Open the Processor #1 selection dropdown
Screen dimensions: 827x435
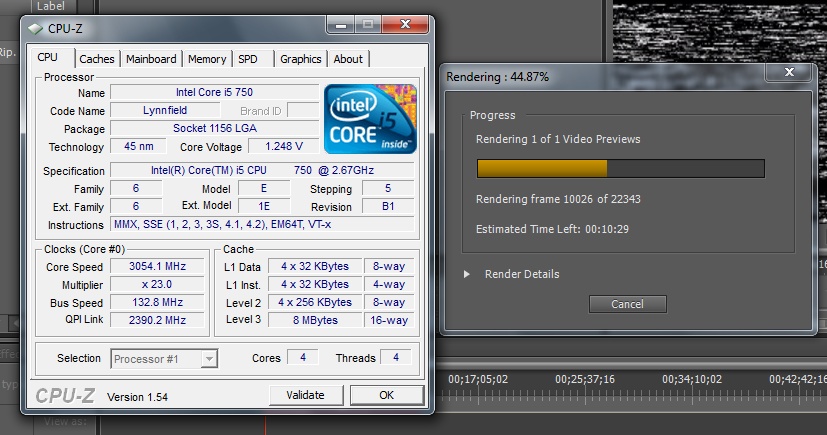(x=164, y=358)
